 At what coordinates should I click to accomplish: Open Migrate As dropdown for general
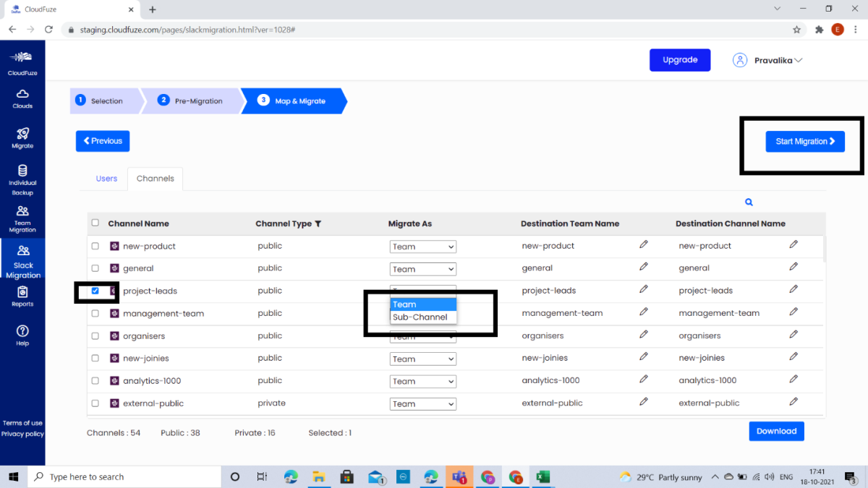coord(423,269)
